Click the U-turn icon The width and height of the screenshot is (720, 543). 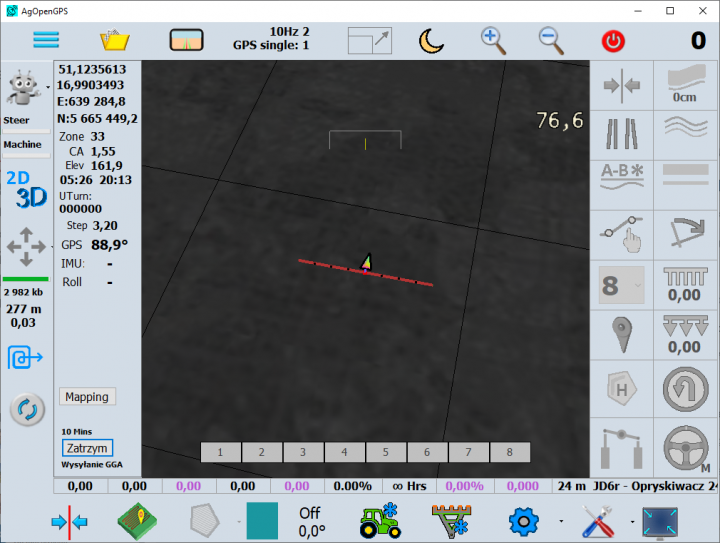coord(685,387)
